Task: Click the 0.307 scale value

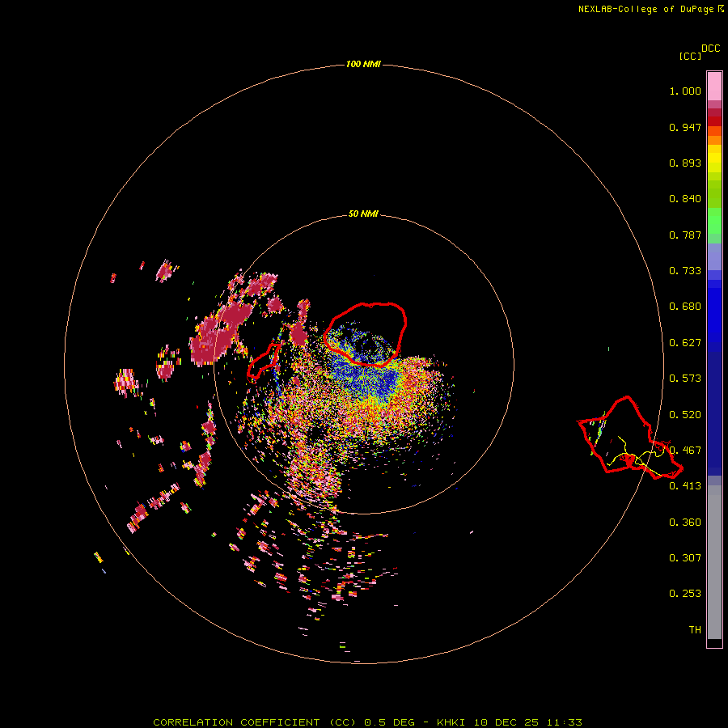Action: [685, 558]
